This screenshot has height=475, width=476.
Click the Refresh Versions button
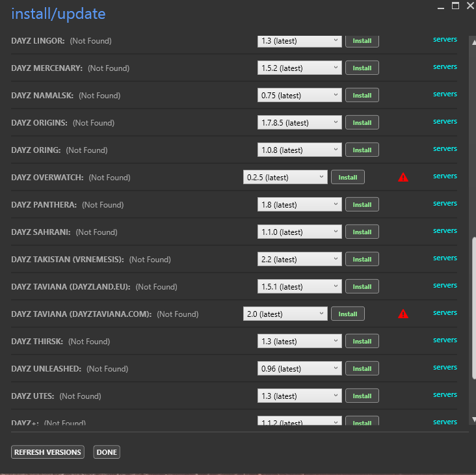click(47, 452)
